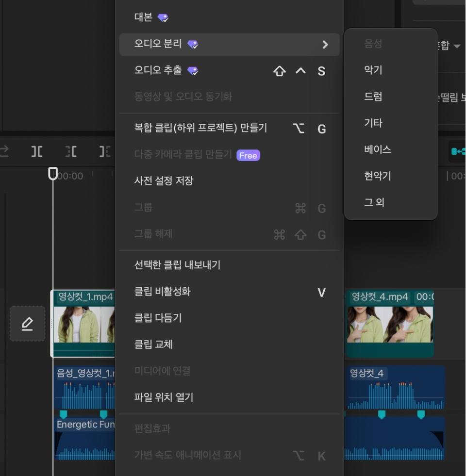
Task: Click the teal snapping icon at timeline toolbar right
Action: click(x=458, y=151)
